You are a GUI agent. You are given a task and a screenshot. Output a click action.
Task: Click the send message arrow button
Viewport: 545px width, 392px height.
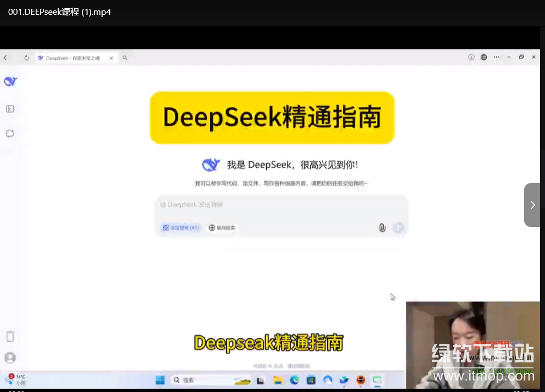[398, 228]
